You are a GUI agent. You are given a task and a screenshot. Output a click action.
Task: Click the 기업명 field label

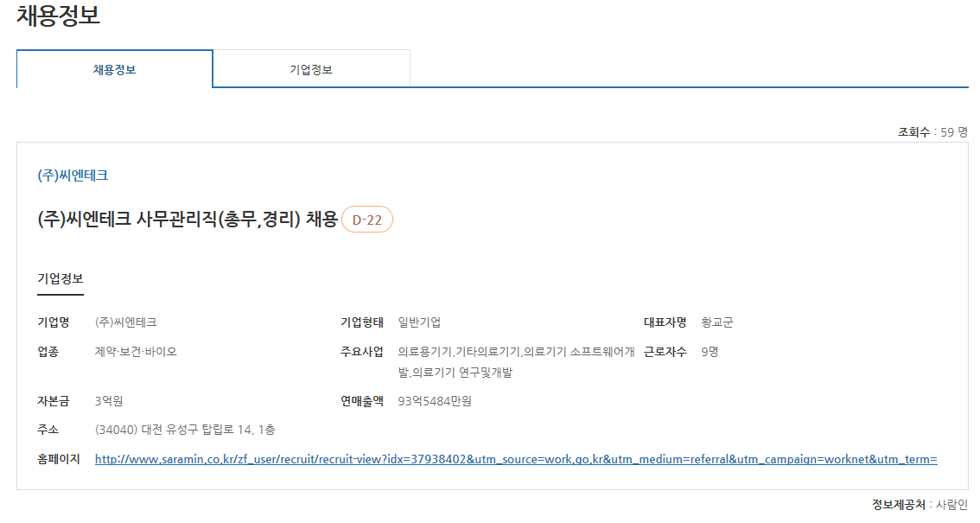(53, 322)
